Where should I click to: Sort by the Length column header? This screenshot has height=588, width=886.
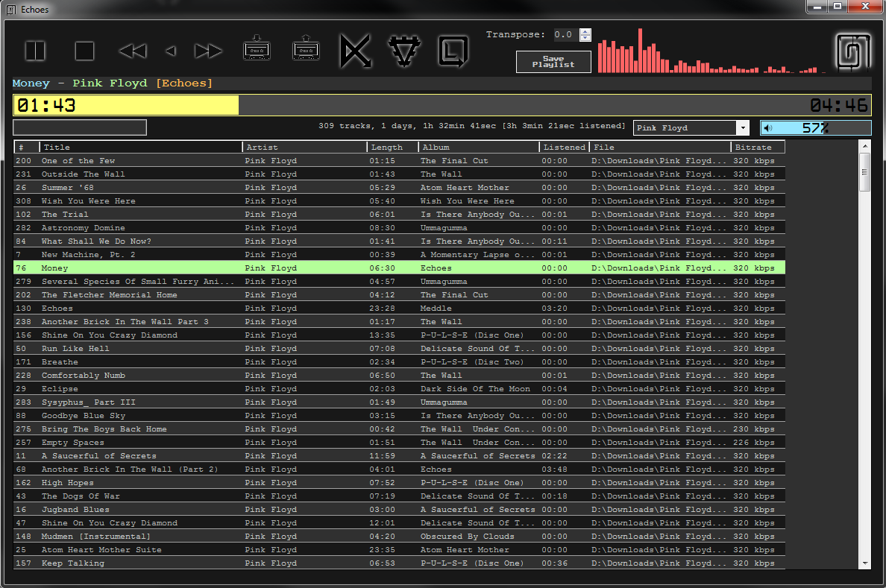(393, 147)
